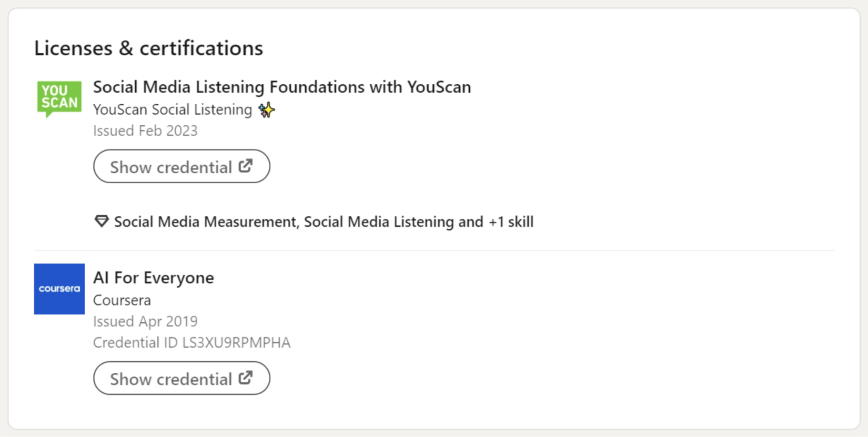Select the Social Media Listening Foundations title
The height and width of the screenshot is (437, 868).
click(281, 87)
